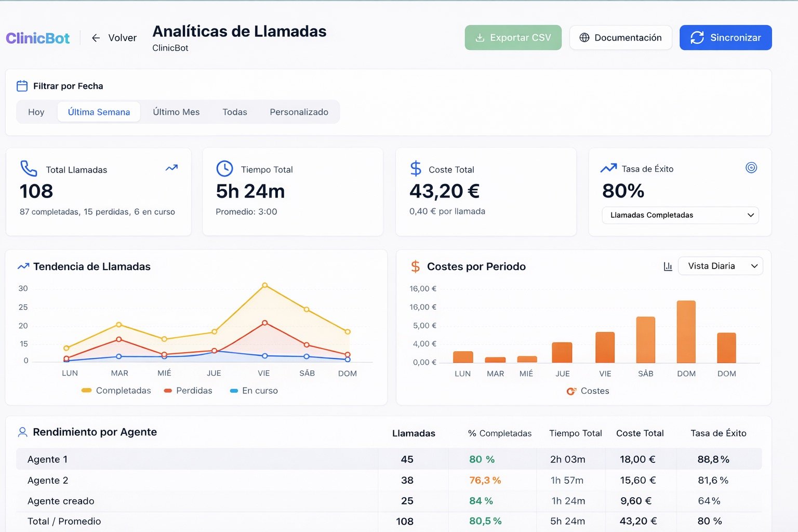
Task: Click the bar chart icon beside Vista Diaria
Action: [x=668, y=267]
